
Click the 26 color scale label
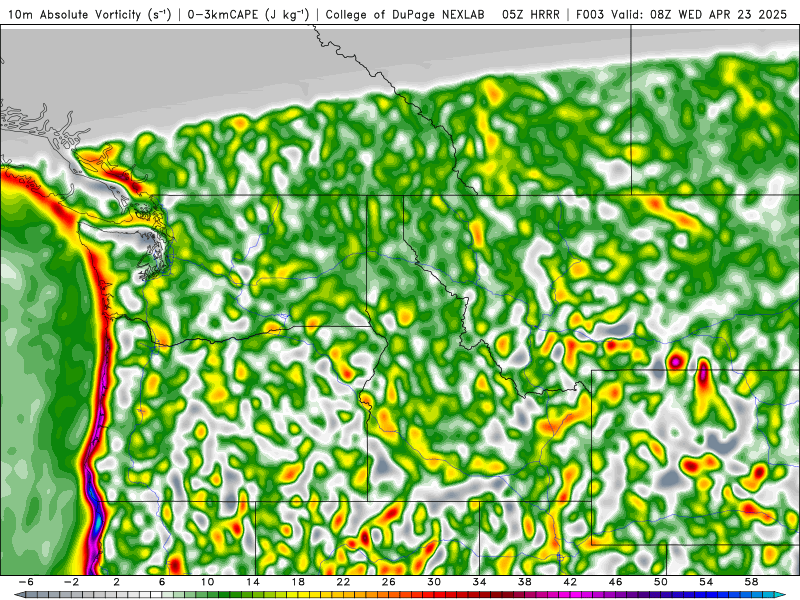(x=389, y=582)
